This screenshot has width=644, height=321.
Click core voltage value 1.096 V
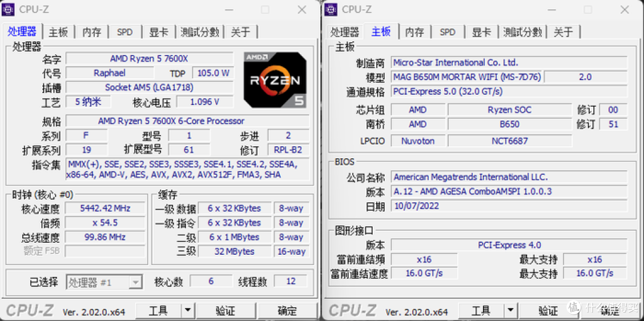pos(205,101)
